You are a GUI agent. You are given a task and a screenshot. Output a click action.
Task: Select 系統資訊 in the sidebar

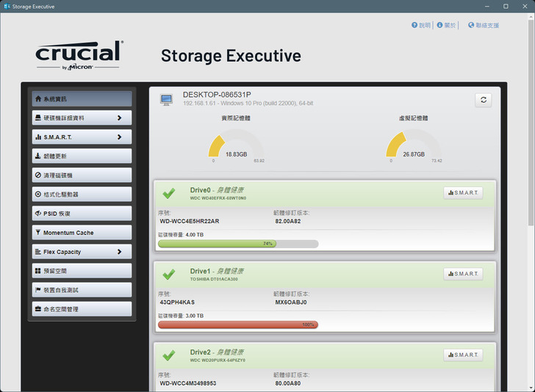coord(82,98)
